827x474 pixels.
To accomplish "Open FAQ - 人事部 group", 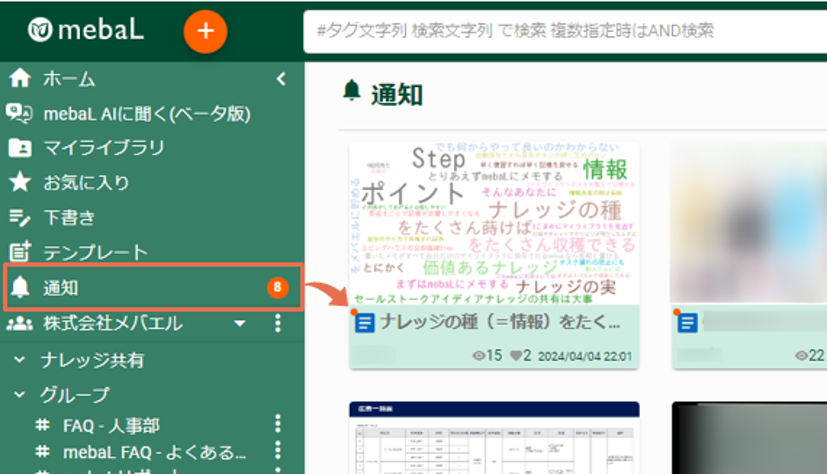I will [x=111, y=425].
